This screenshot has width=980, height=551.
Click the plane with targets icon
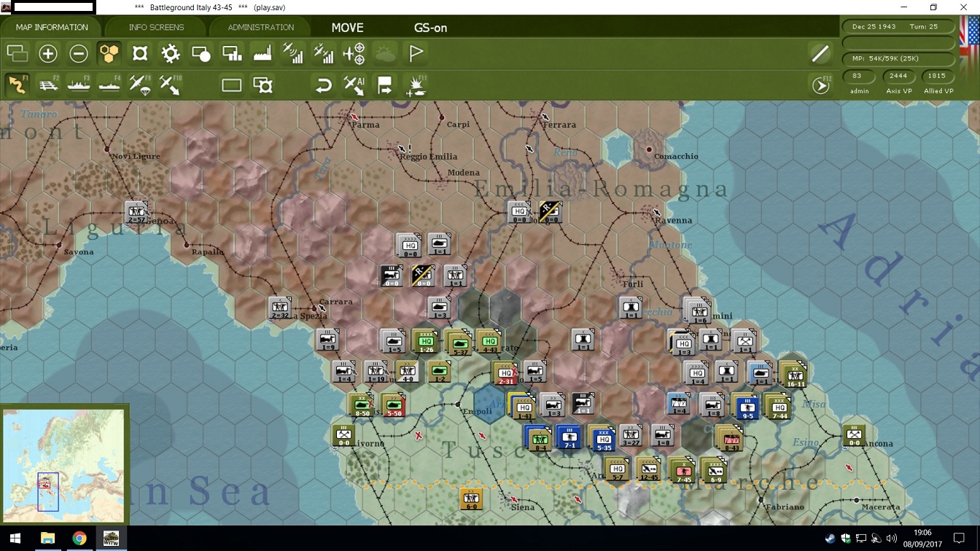point(354,53)
